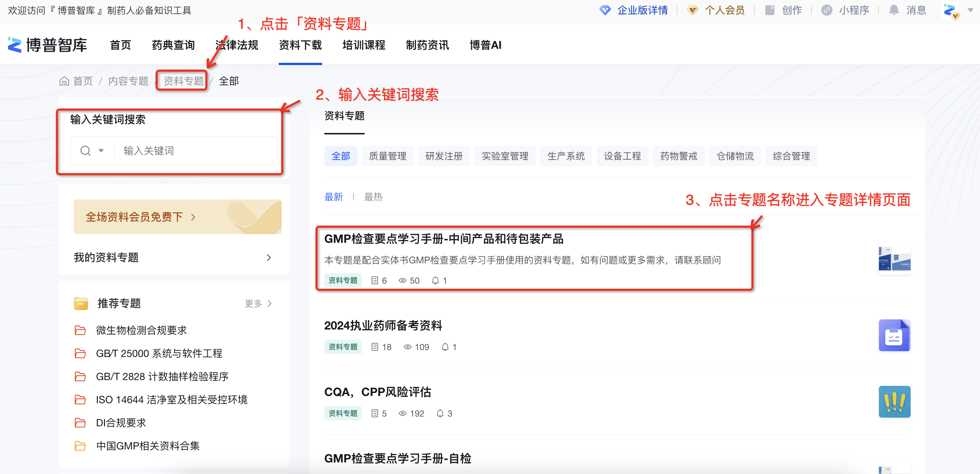Click thumbnail of 2024执业药师备考资料
The image size is (980, 474).
pos(894,335)
